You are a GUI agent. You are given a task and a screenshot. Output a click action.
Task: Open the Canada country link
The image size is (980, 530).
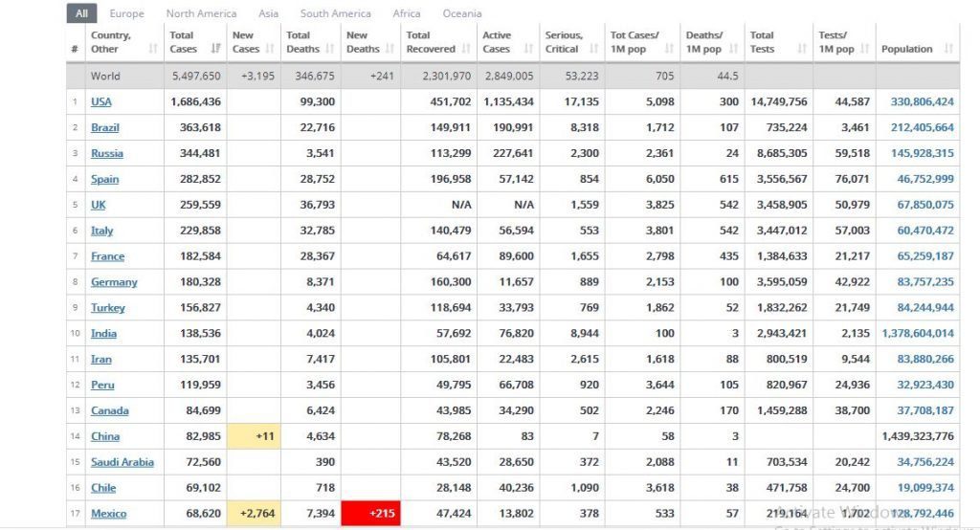click(110, 410)
